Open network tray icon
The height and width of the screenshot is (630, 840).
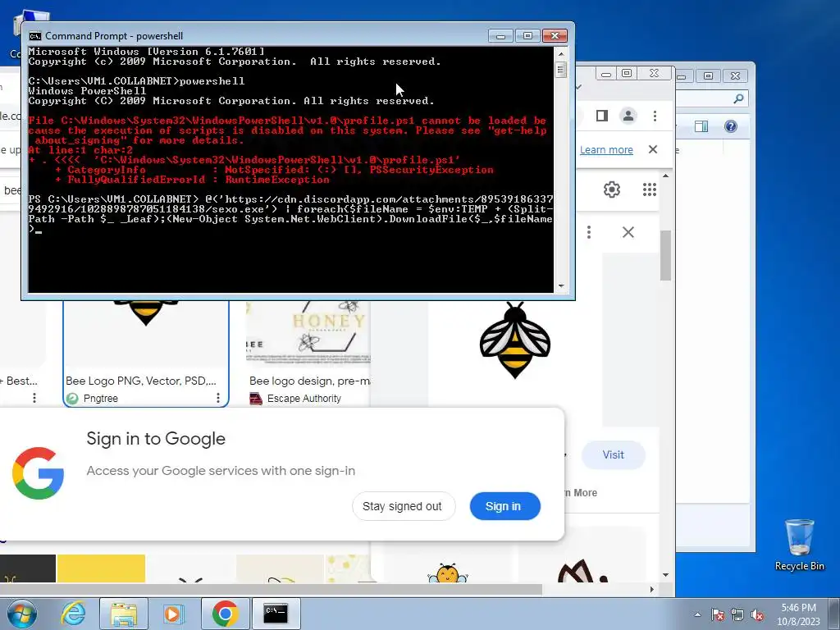(x=737, y=614)
